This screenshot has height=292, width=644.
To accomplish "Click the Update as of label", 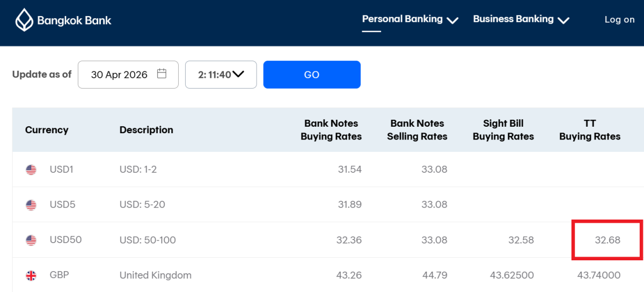I will (x=42, y=75).
